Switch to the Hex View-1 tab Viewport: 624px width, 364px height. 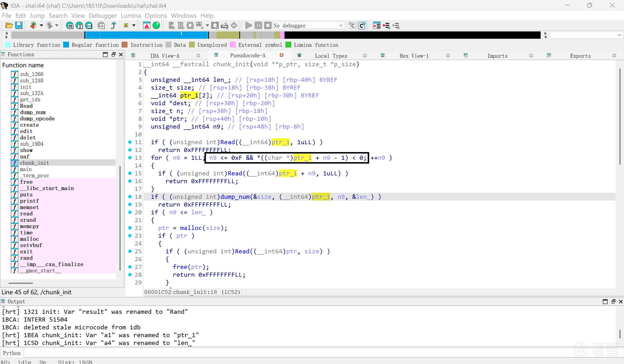click(414, 56)
